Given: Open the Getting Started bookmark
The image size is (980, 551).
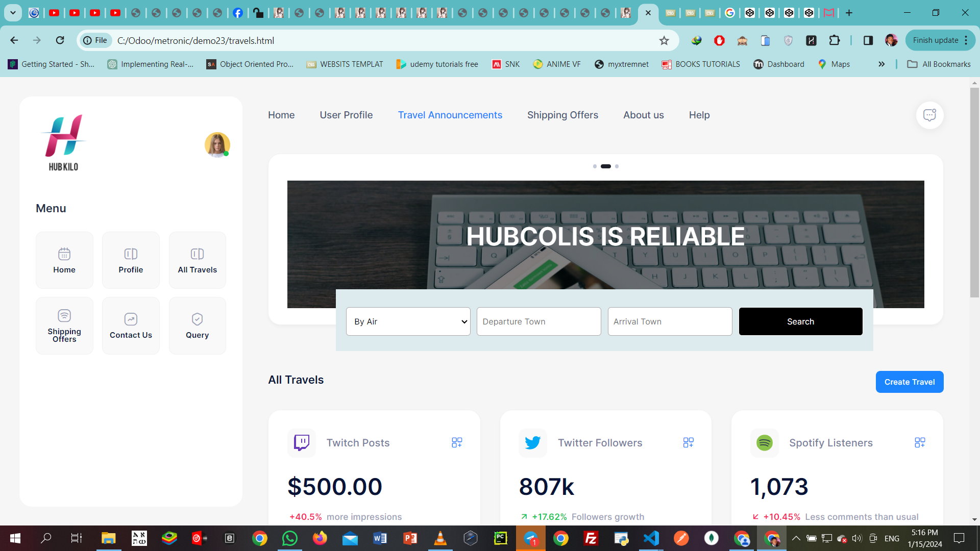Looking at the screenshot, I should [x=52, y=64].
